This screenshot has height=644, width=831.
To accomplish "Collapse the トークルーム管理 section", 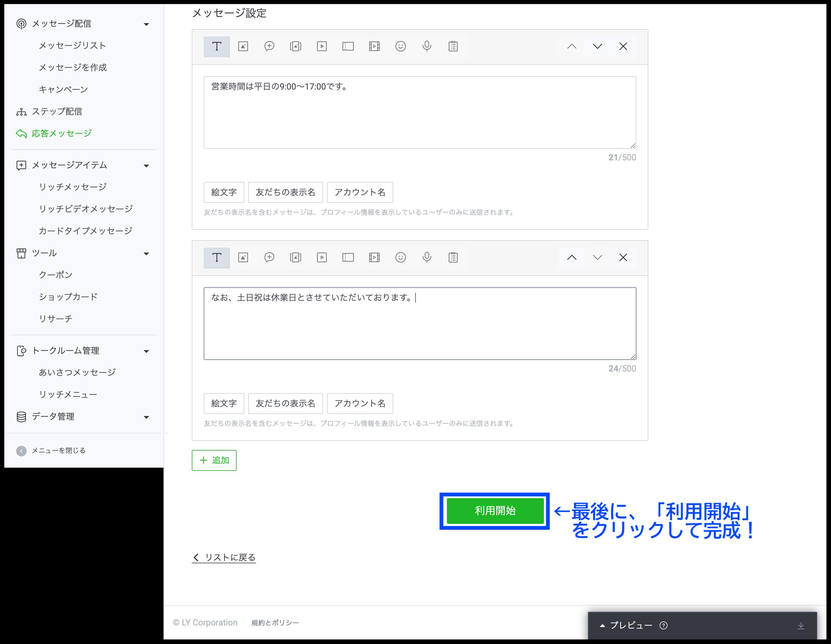I will pos(146,351).
